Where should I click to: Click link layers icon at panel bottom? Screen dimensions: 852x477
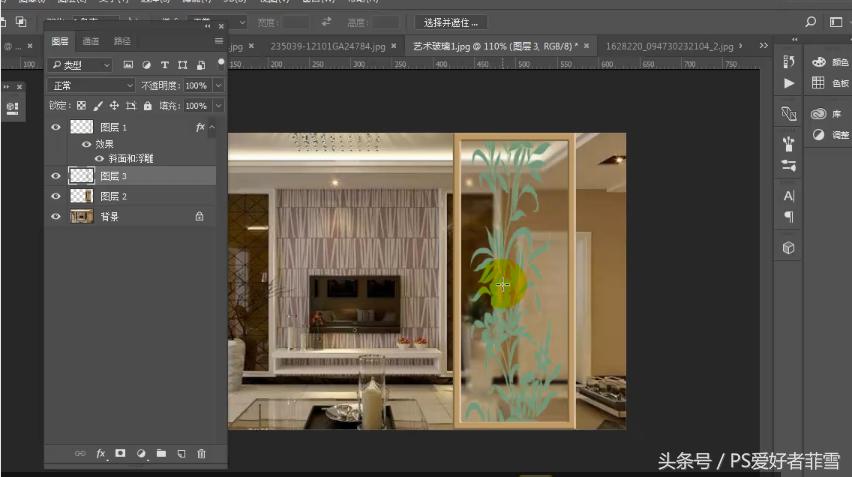pyautogui.click(x=80, y=453)
